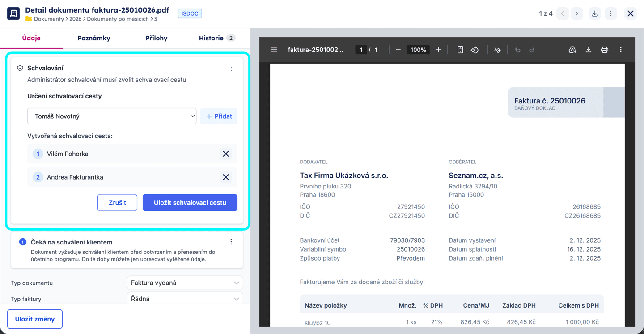Click the PDF page number field
This screenshot has width=644, height=334.
361,50
